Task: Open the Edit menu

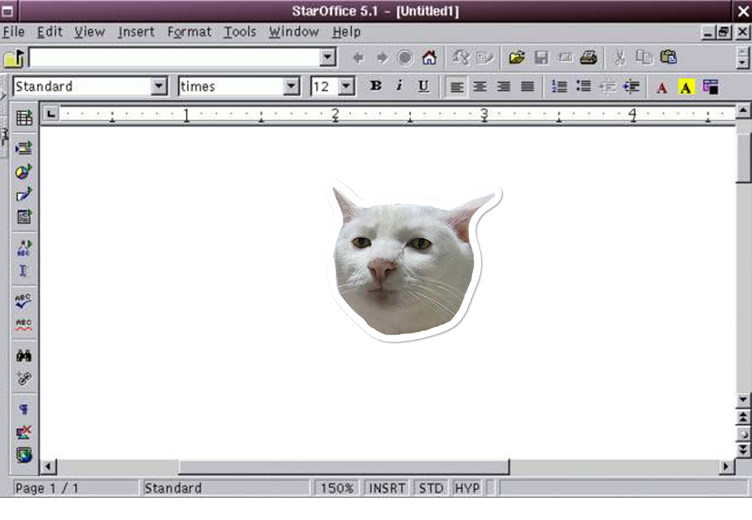Action: click(50, 32)
